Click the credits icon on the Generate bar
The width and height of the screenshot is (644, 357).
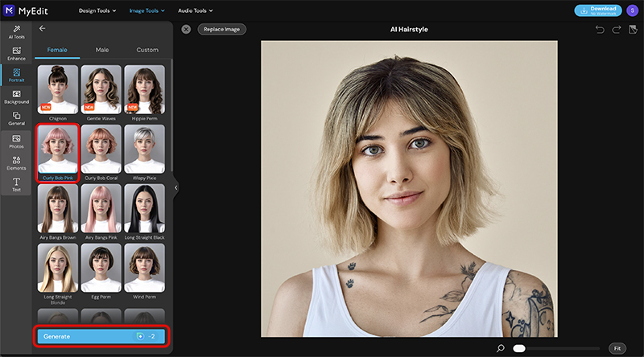pyautogui.click(x=140, y=336)
